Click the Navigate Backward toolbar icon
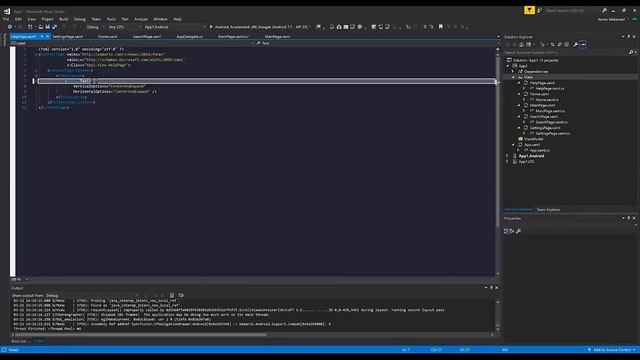The height and width of the screenshot is (360, 640). coord(9,27)
